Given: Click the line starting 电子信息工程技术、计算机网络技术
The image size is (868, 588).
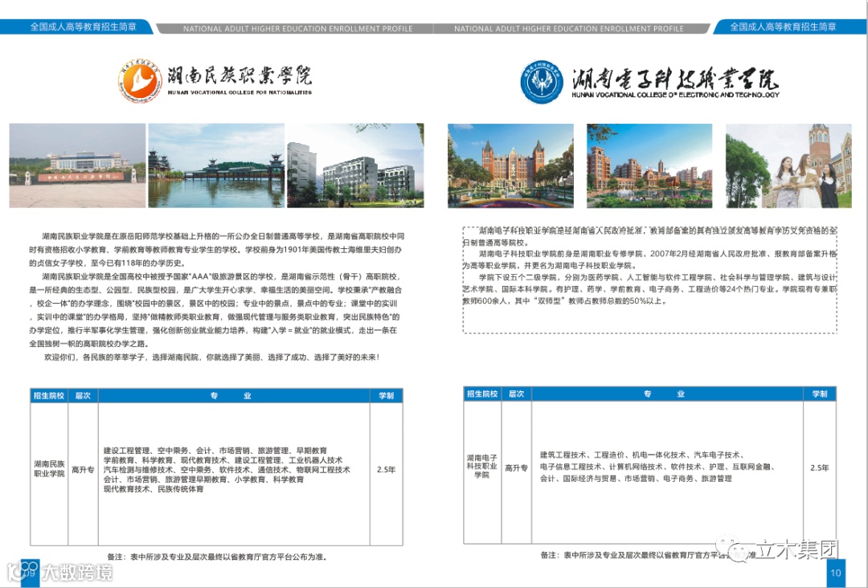Looking at the screenshot, I should (657, 467).
